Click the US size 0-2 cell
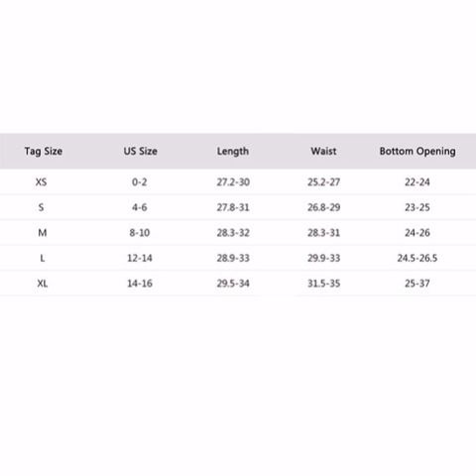Screen dimensions: 476x476 click(x=139, y=181)
